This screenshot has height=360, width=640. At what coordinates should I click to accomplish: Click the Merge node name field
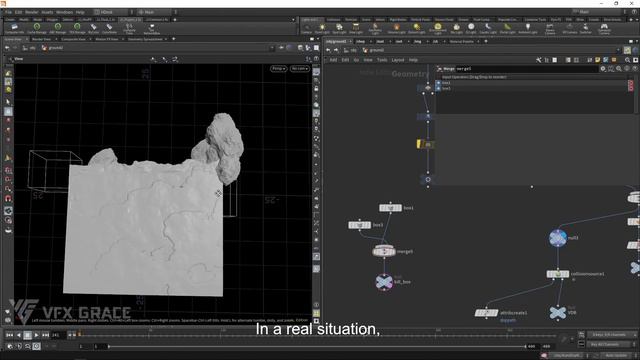[526, 69]
